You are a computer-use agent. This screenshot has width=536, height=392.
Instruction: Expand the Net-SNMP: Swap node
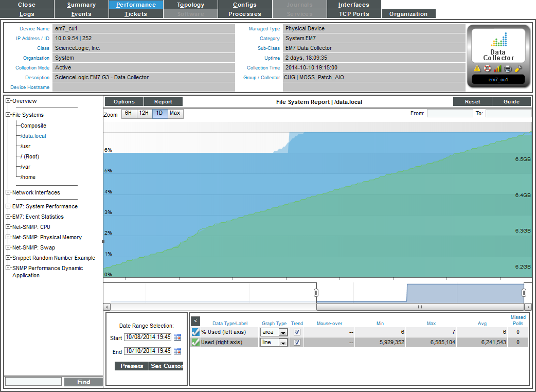(8, 247)
